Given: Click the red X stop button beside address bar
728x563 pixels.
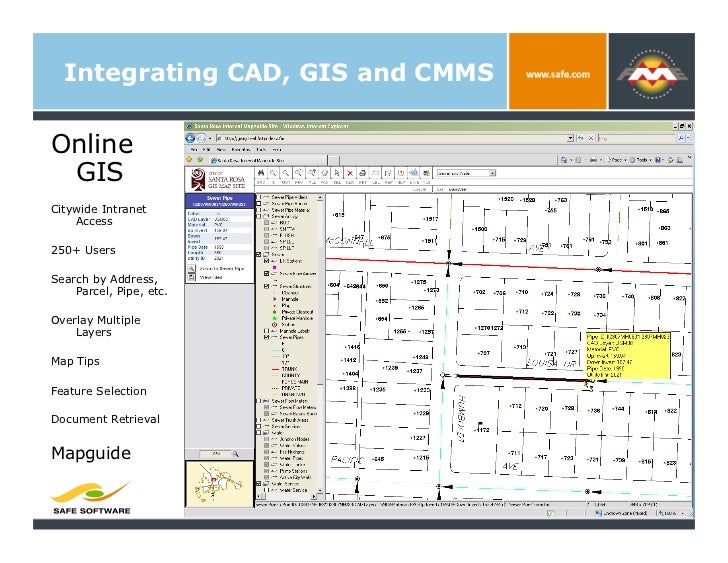Looking at the screenshot, I should click(x=591, y=138).
